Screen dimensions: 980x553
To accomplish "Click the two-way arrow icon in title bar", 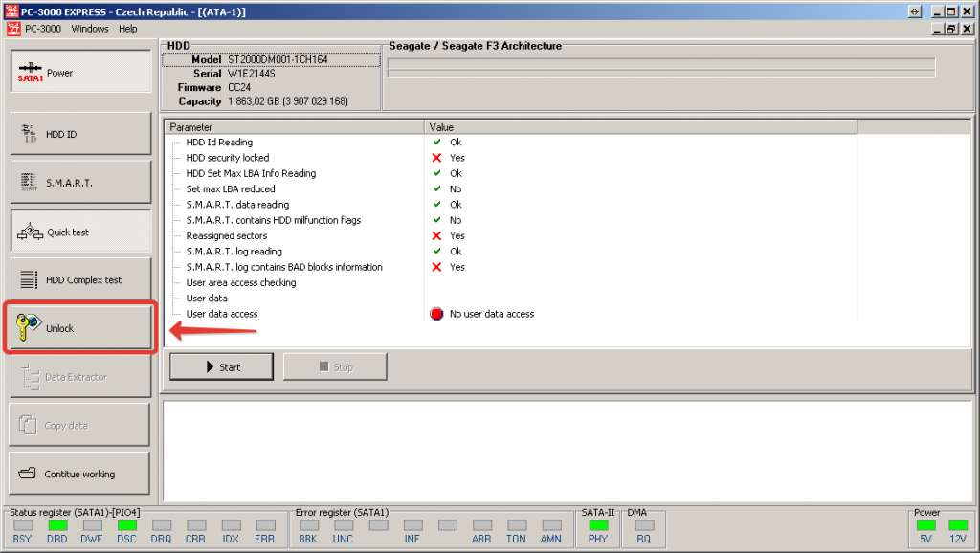I will tap(914, 11).
